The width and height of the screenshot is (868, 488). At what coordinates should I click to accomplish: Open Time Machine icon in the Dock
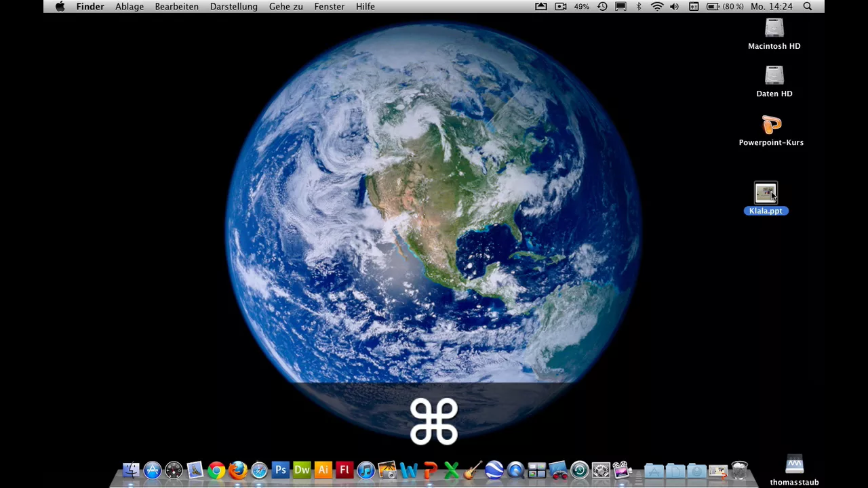pyautogui.click(x=580, y=470)
